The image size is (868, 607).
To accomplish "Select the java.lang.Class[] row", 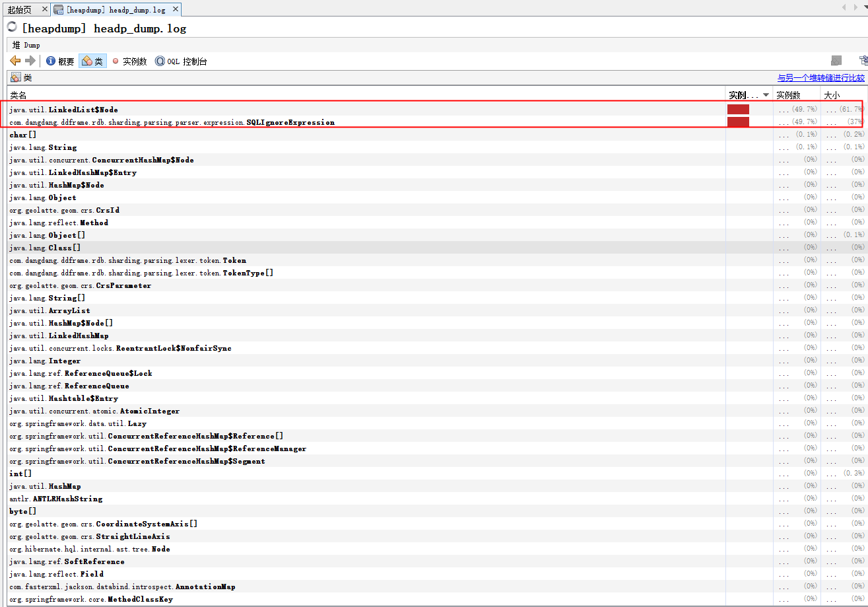I will click(x=436, y=248).
